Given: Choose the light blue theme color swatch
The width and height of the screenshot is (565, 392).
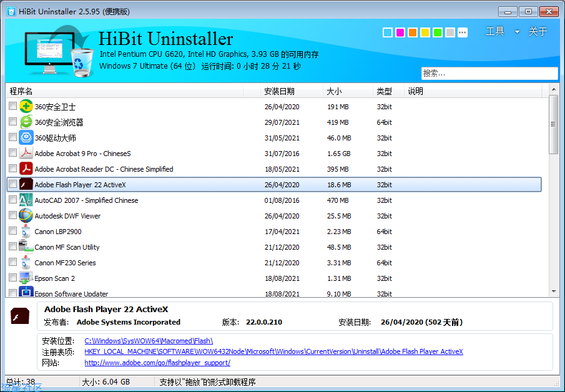Looking at the screenshot, I should tap(388, 32).
